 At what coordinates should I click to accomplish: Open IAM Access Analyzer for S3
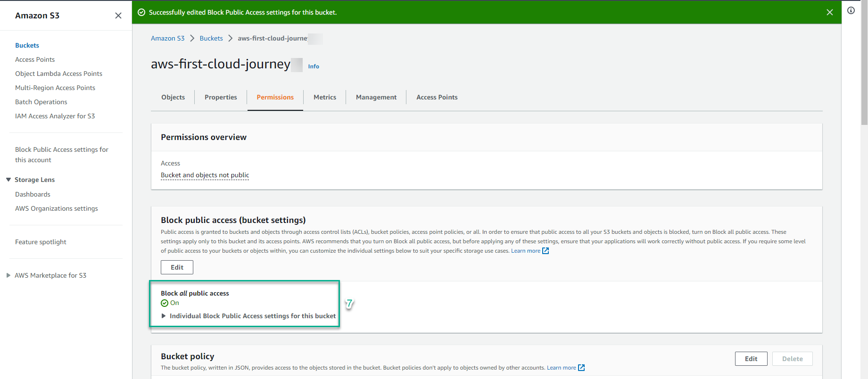click(55, 116)
